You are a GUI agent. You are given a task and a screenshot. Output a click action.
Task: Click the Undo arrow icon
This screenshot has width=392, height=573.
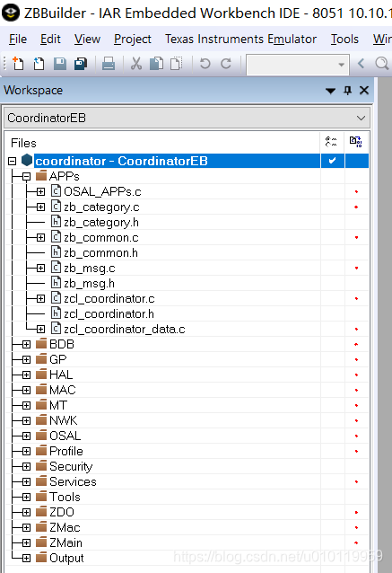pyautogui.click(x=205, y=64)
